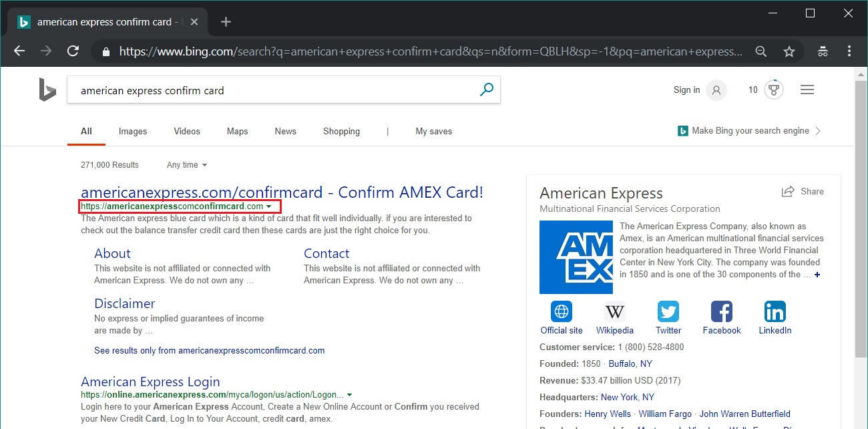This screenshot has width=868, height=429.
Task: Click the Henry Wells founder link
Action: (x=608, y=414)
